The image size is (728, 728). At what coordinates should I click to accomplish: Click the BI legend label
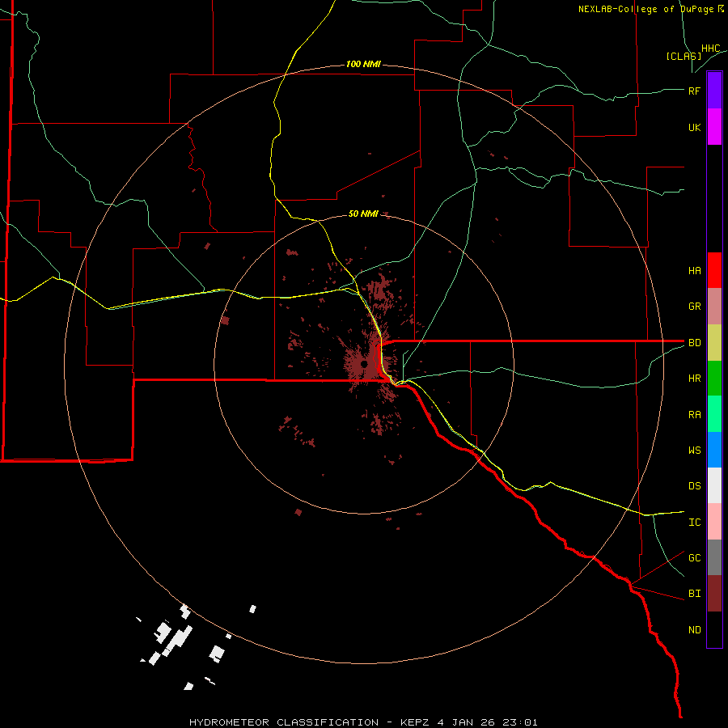(x=694, y=594)
